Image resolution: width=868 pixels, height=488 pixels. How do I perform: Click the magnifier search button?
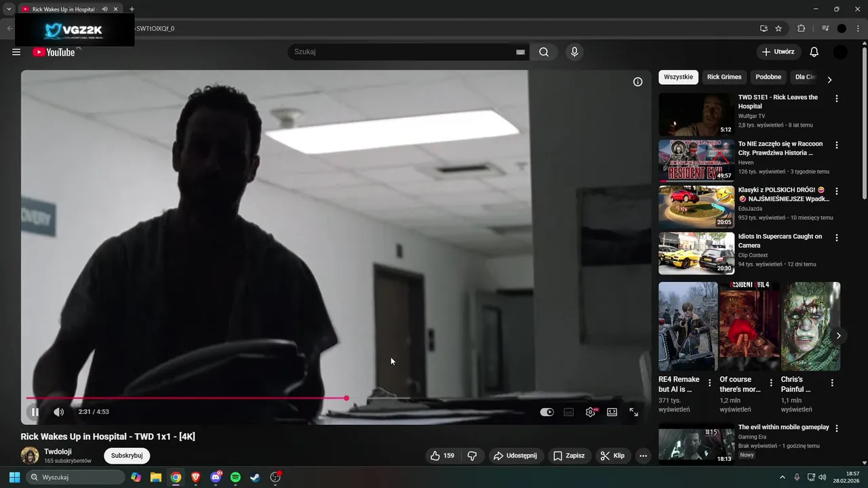click(544, 52)
